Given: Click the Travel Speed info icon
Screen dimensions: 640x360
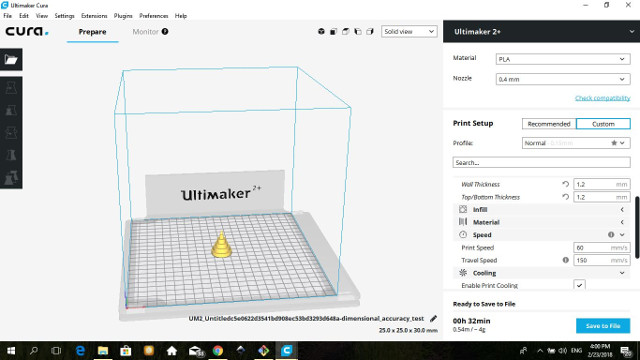Looking at the screenshot, I should coord(565,260).
